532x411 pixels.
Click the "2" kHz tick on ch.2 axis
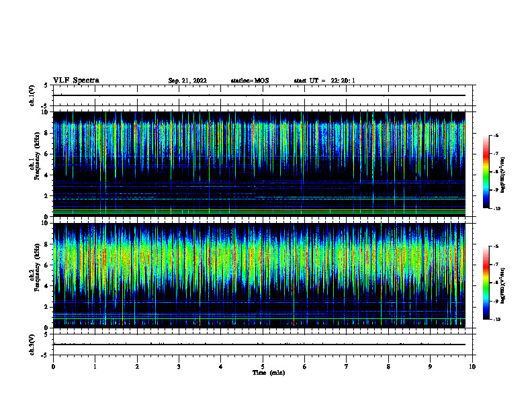point(46,307)
